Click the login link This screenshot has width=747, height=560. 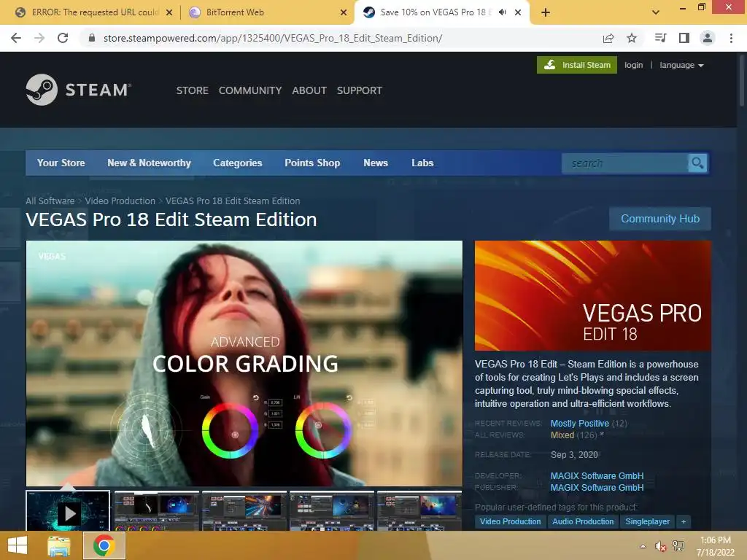click(x=634, y=65)
